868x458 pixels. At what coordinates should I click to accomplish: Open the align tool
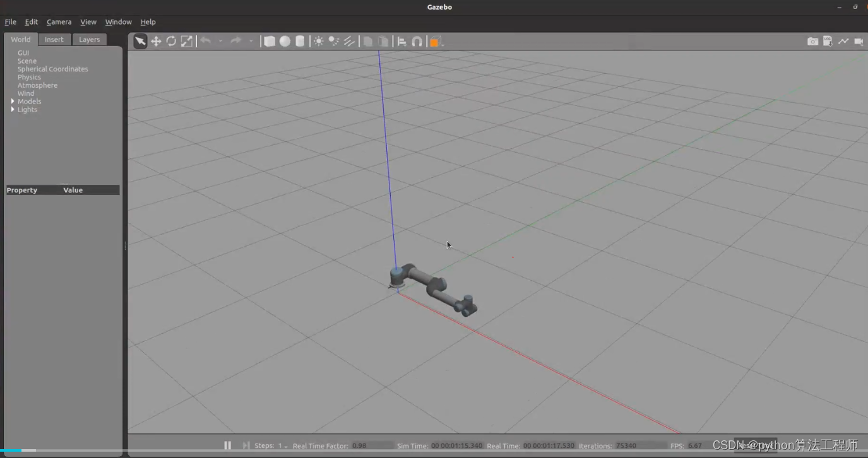401,42
